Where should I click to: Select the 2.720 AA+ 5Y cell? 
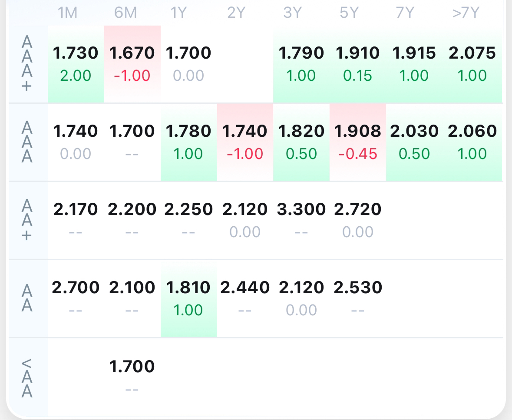(x=358, y=221)
